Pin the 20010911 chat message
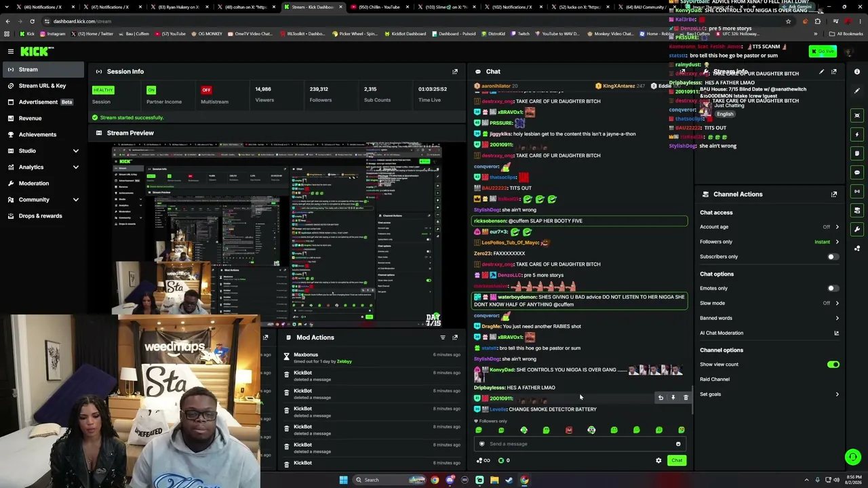The width and height of the screenshot is (868, 488). (673, 398)
